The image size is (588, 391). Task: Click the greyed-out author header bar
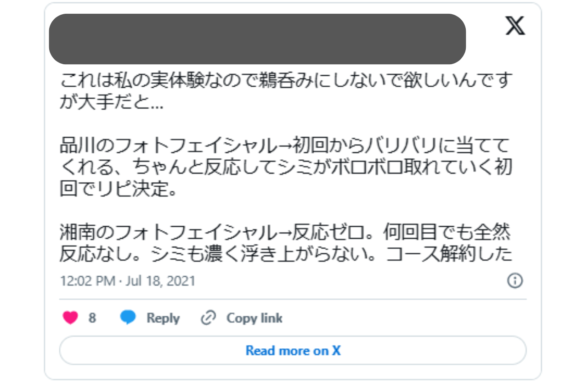[x=257, y=39]
